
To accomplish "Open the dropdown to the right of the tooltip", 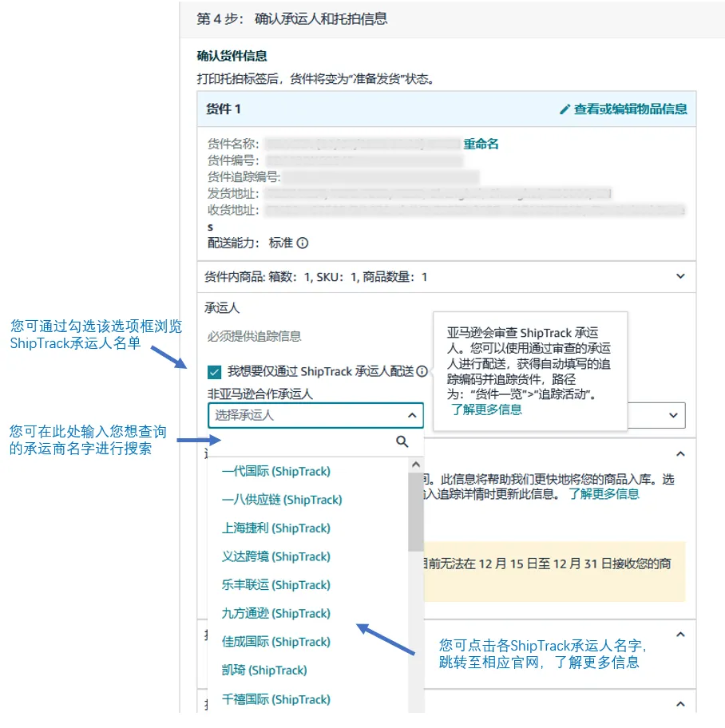I will coord(655,415).
